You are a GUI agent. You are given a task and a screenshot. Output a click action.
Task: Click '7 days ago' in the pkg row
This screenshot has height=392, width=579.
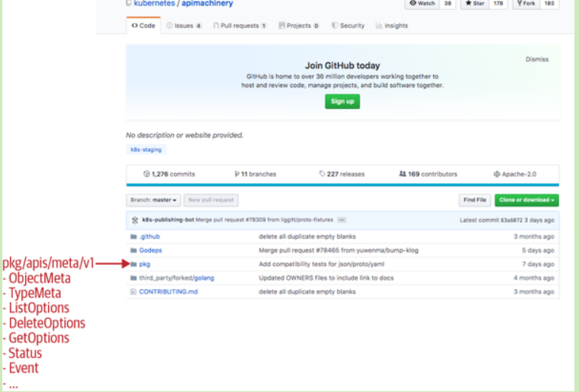pyautogui.click(x=538, y=265)
